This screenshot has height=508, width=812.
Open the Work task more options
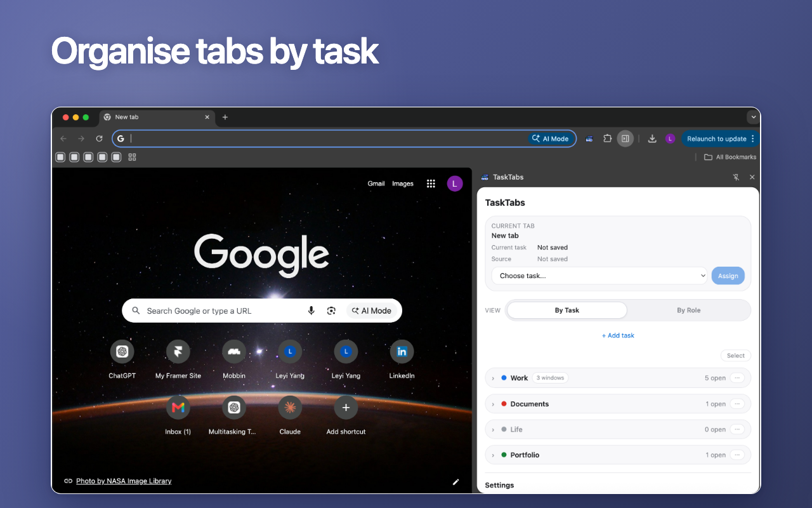[x=737, y=378]
